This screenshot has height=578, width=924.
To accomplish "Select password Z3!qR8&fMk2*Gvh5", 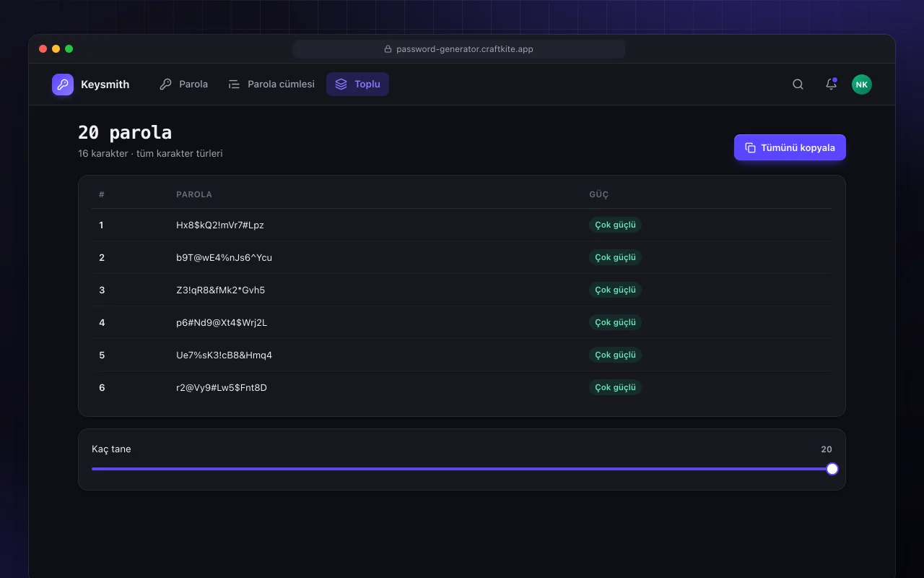I will click(x=220, y=290).
